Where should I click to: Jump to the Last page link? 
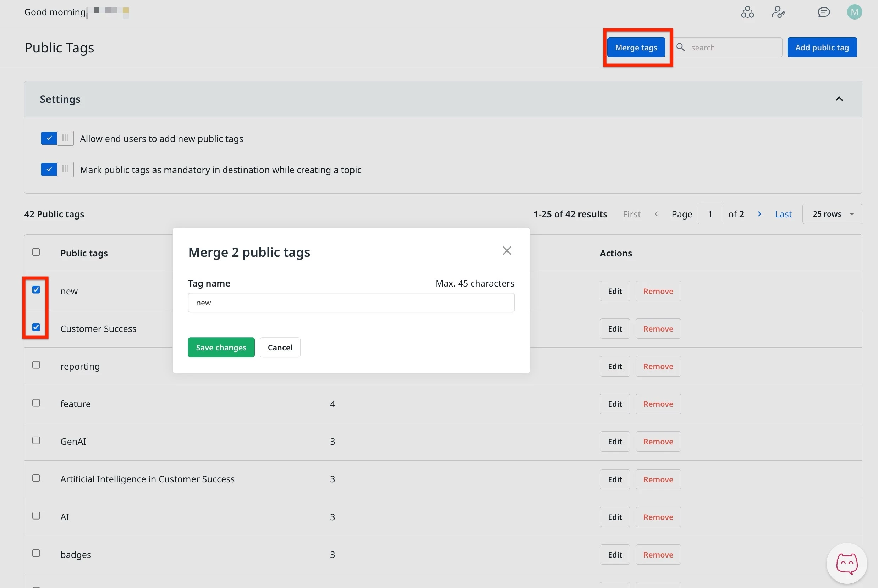click(x=783, y=214)
